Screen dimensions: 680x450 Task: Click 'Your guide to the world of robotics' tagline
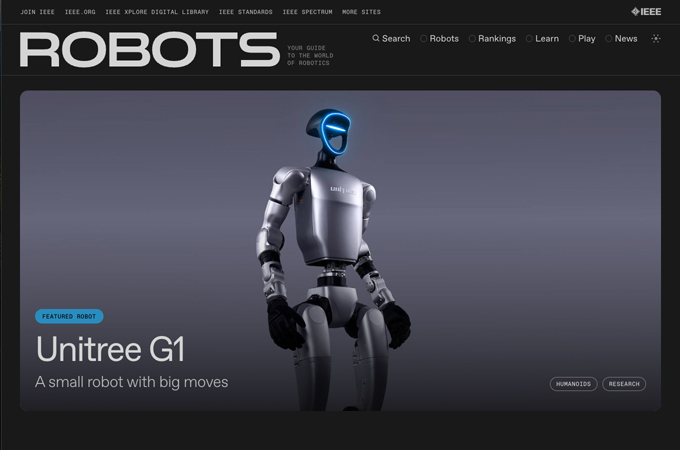click(x=310, y=55)
